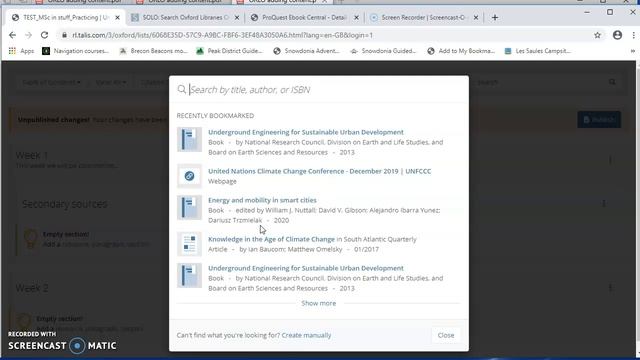The height and width of the screenshot is (360, 640).
Task: Open Table of Contents dropdown
Action: [51, 82]
